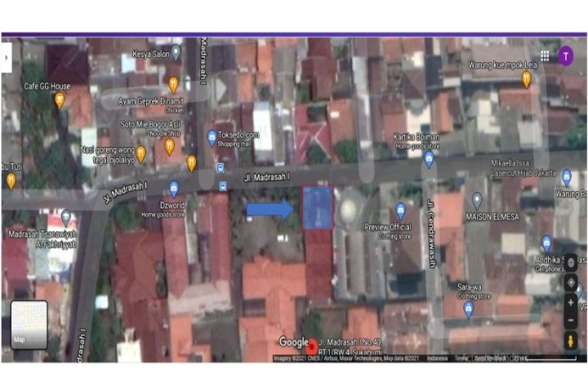This screenshot has width=588, height=386.
Task: Zoom in with the plus button
Action: pyautogui.click(x=571, y=303)
